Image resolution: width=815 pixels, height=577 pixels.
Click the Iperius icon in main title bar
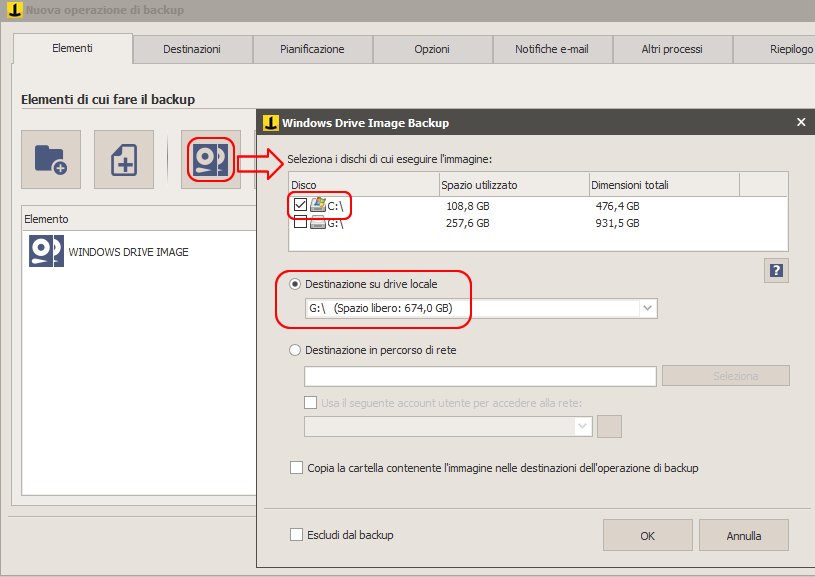click(15, 9)
